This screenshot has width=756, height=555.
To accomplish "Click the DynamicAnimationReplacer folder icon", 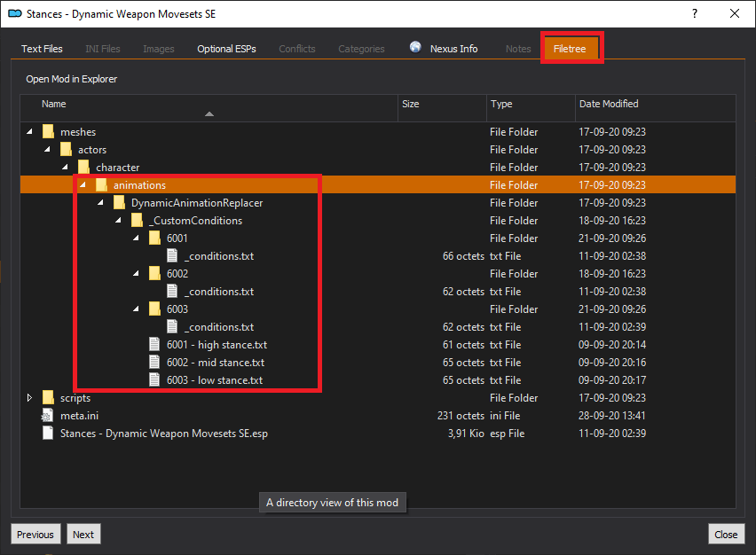I will 119,202.
